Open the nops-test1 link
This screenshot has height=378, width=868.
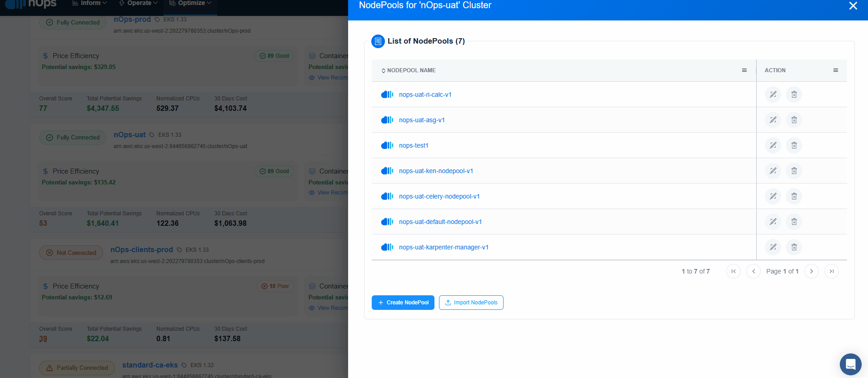point(414,145)
